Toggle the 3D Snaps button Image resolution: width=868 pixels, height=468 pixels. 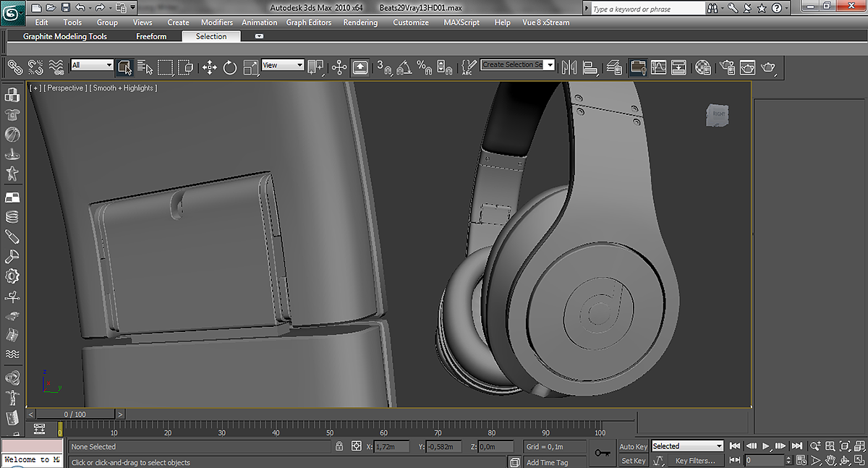(x=383, y=67)
